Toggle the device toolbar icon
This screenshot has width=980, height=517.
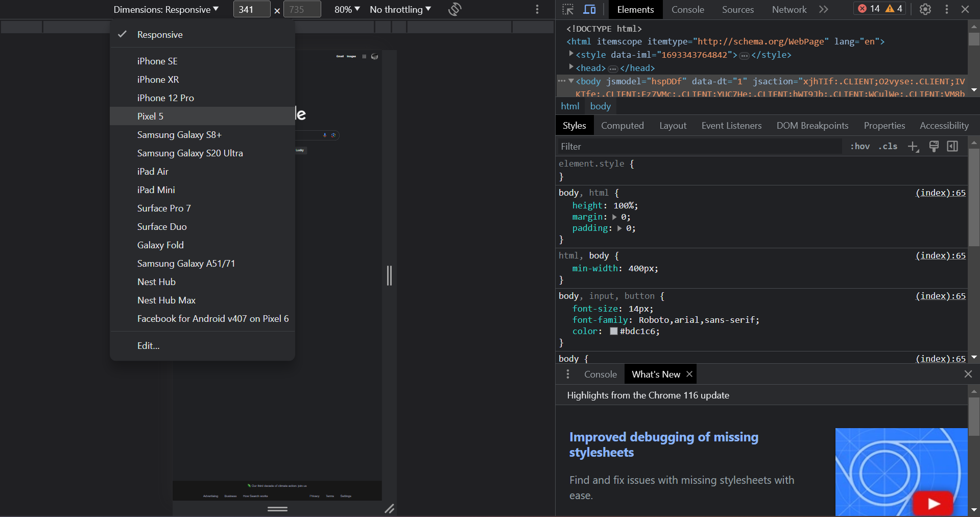pyautogui.click(x=589, y=9)
